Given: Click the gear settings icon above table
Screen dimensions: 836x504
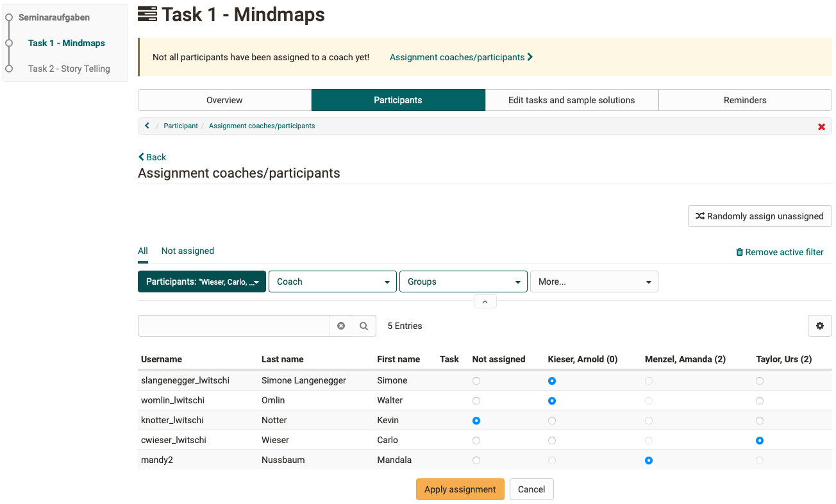Looking at the screenshot, I should pos(819,326).
